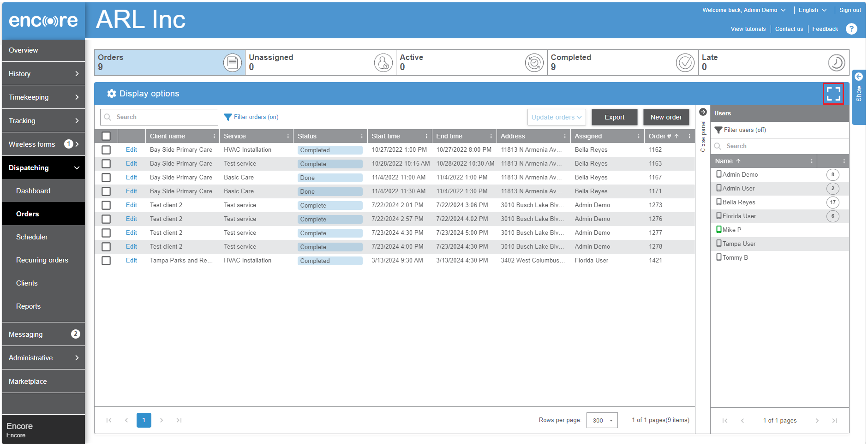The image size is (868, 447).
Task: Go to first page of orders
Action: pyautogui.click(x=109, y=420)
